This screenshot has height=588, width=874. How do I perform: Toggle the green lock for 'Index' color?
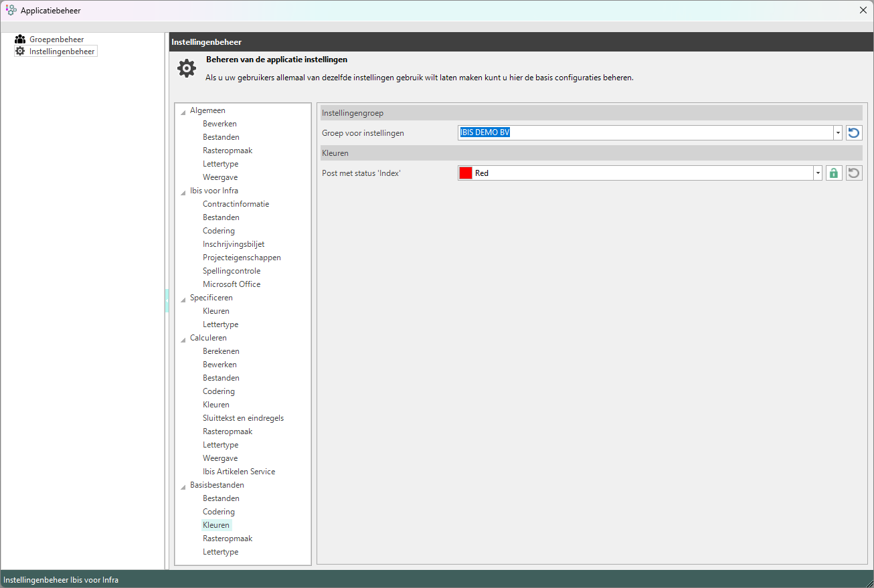click(x=833, y=173)
